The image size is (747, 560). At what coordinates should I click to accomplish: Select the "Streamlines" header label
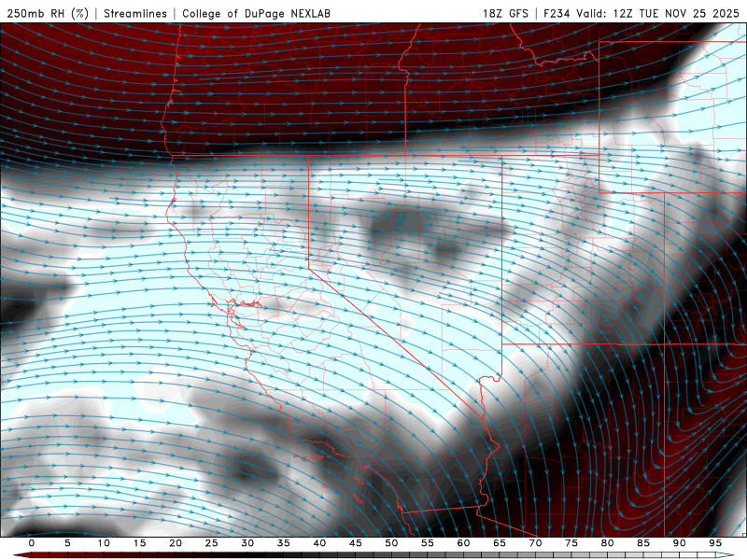pyautogui.click(x=135, y=13)
